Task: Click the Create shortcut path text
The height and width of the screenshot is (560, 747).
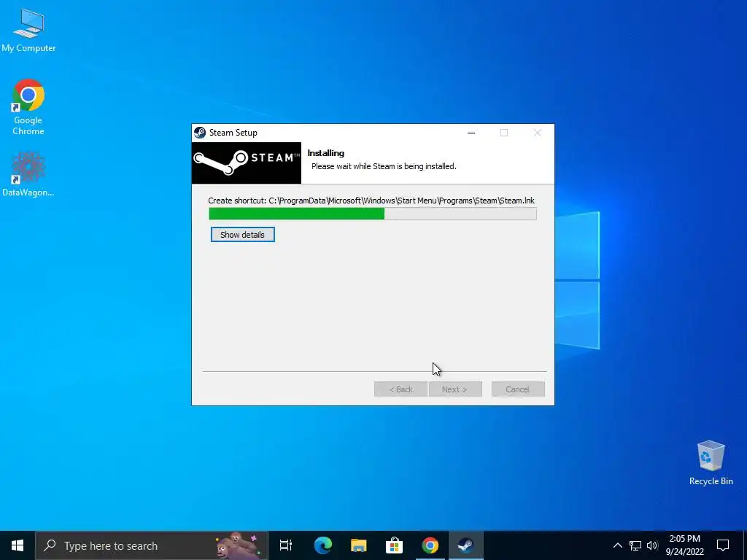Action: pyautogui.click(x=371, y=201)
